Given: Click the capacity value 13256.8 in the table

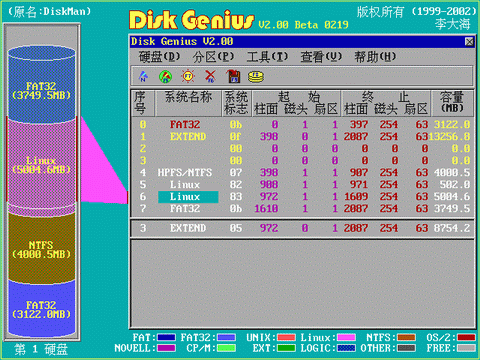Looking at the screenshot, I should click(449, 137).
